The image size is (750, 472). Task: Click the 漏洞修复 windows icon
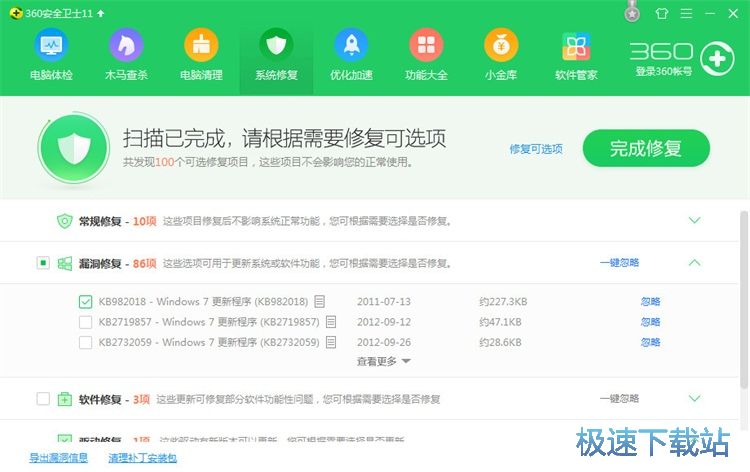[x=65, y=263]
